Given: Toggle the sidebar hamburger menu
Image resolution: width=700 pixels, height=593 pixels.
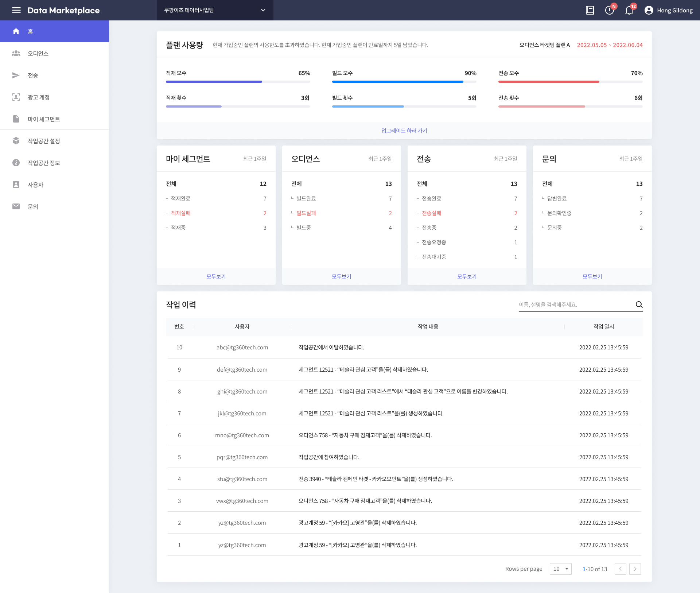Looking at the screenshot, I should click(x=16, y=10).
